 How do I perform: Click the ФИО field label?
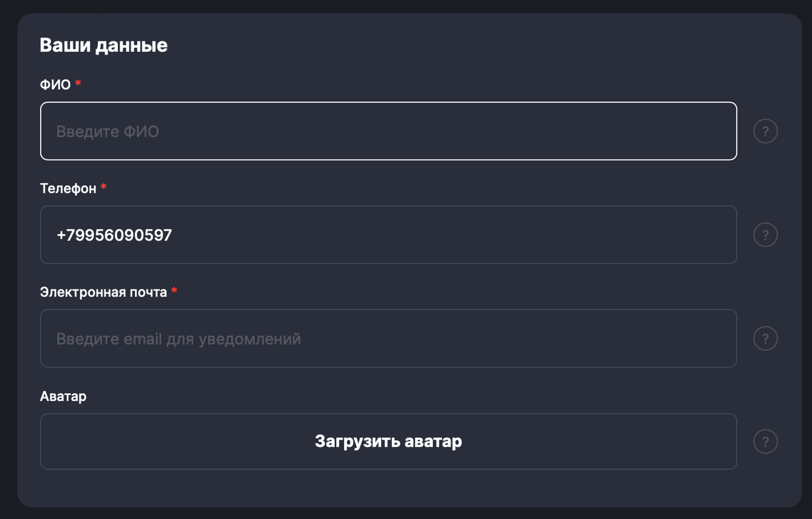(55, 85)
